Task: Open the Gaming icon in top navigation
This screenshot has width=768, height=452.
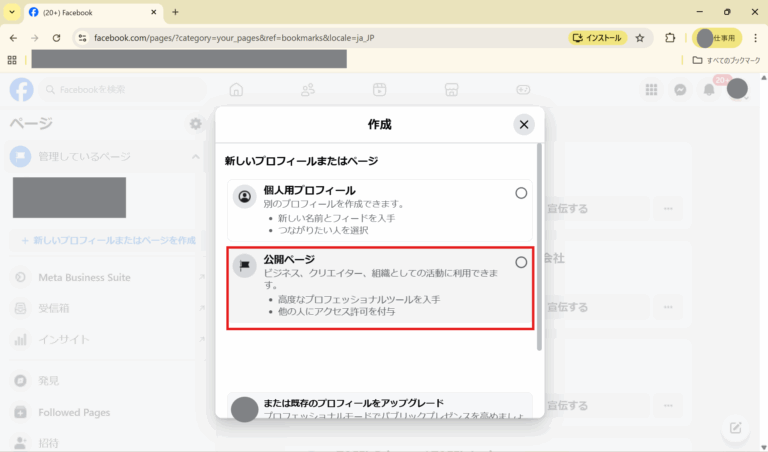Action: (x=523, y=90)
